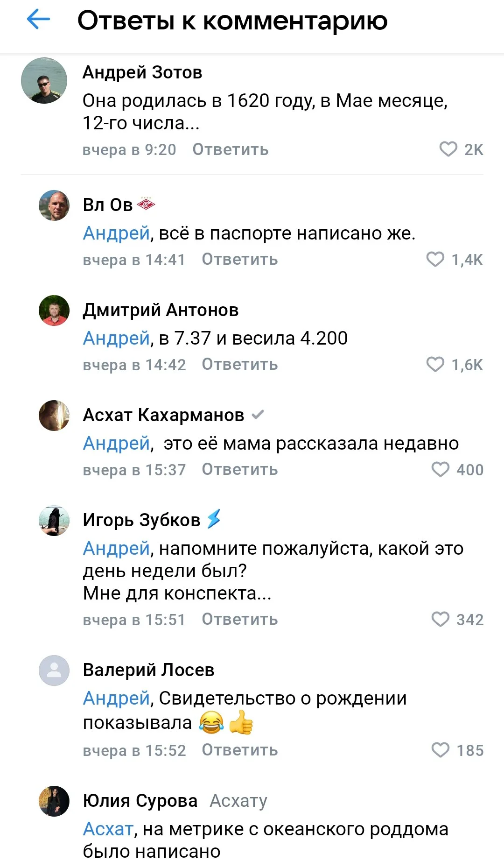Tap heart icon on Игорь Зубков's reply
The image size is (504, 868).
tap(440, 619)
